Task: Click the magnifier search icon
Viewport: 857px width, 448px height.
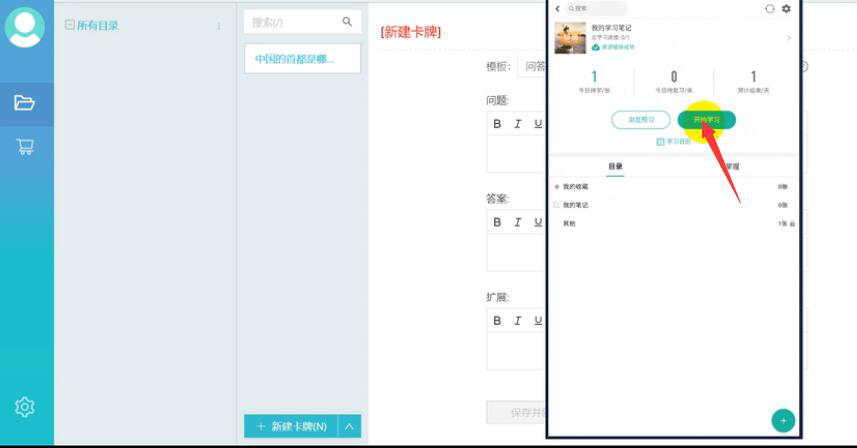Action: click(347, 22)
